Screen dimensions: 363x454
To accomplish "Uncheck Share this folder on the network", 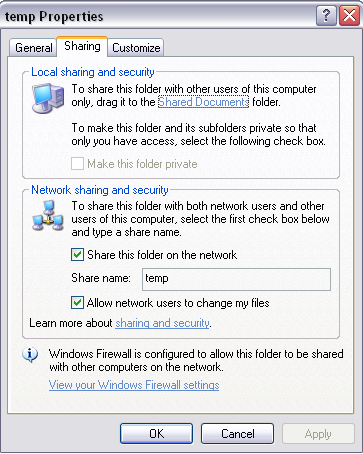I will (x=77, y=255).
